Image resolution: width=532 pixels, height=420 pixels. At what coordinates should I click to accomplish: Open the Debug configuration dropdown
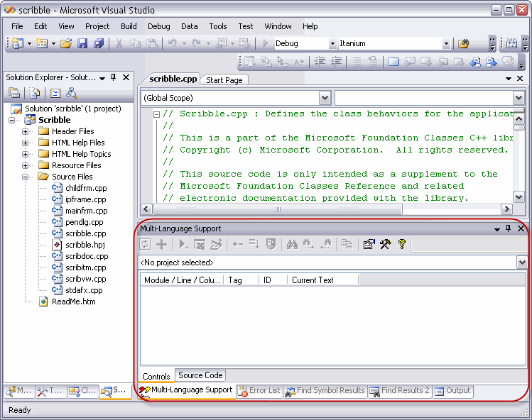click(332, 44)
